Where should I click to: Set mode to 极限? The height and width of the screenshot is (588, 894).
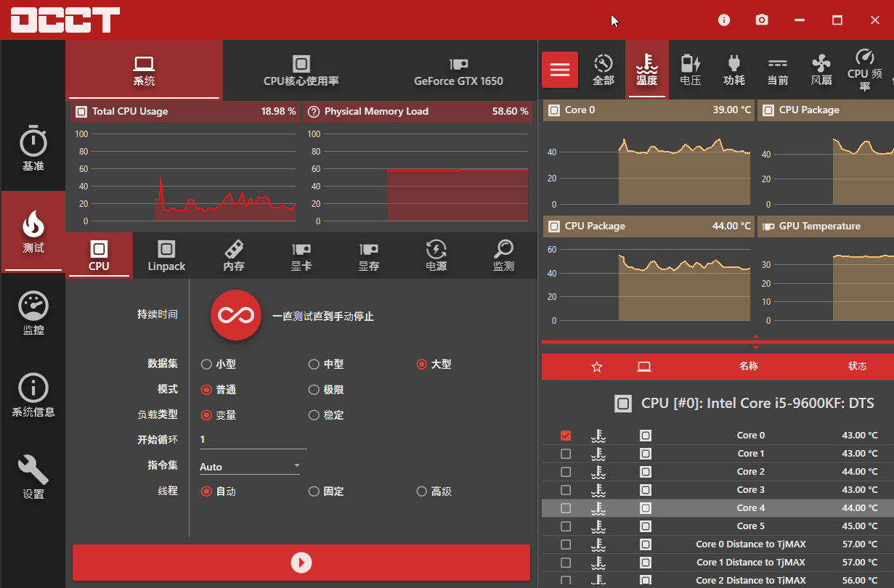coord(326,390)
